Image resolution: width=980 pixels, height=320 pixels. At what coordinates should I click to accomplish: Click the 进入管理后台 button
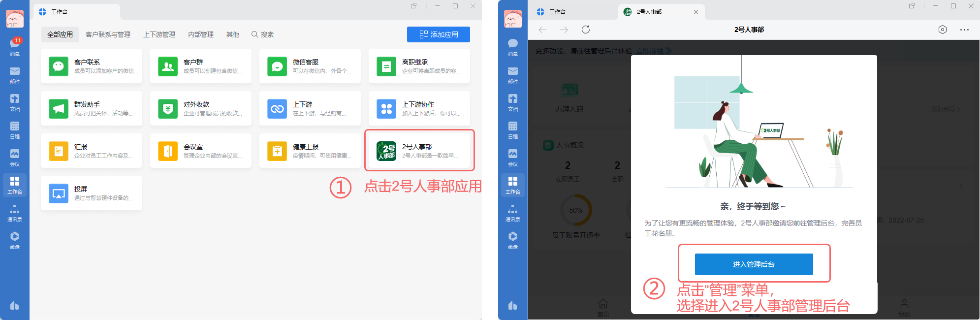point(754,264)
